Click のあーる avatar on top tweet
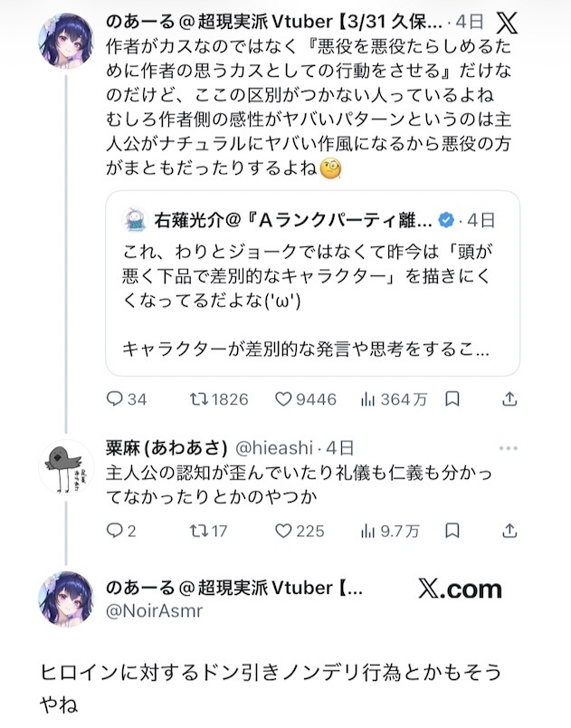This screenshot has width=571, height=728. tap(67, 41)
